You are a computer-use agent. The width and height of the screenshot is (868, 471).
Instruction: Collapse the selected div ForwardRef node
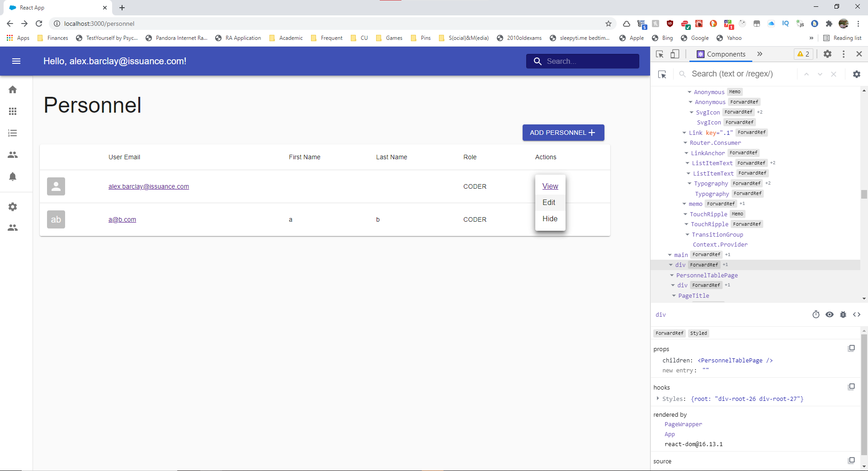(671, 265)
